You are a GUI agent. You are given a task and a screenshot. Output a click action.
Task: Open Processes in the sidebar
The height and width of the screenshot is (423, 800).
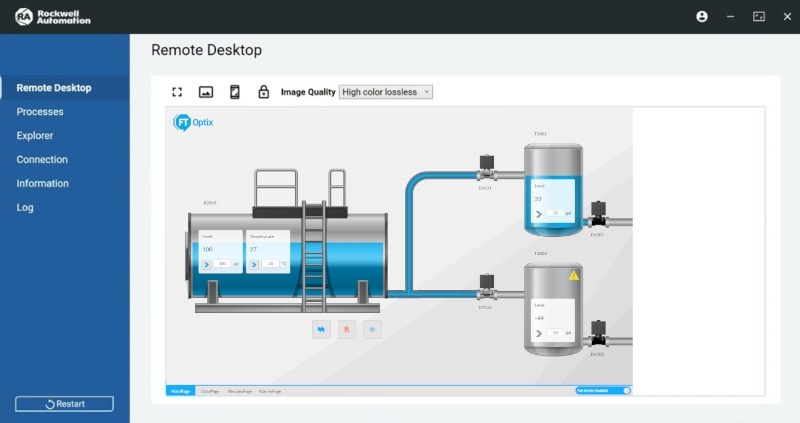pyautogui.click(x=40, y=112)
